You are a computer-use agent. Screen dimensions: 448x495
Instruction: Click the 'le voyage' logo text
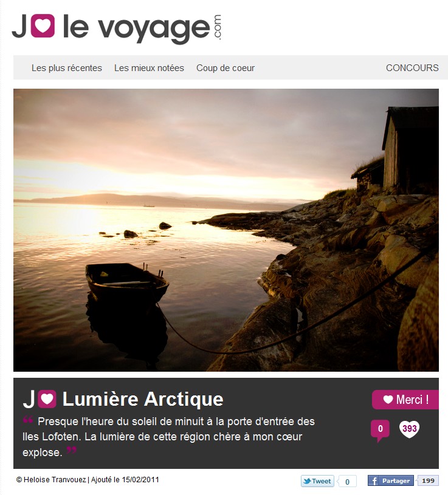(137, 29)
